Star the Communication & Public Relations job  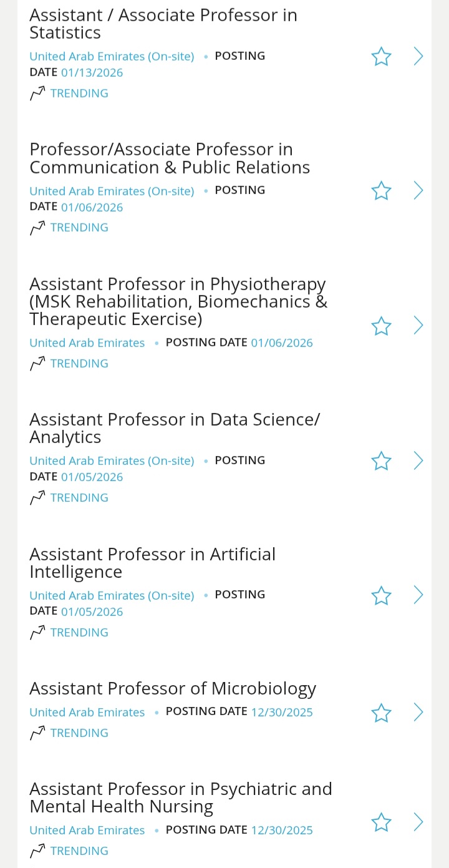click(x=381, y=191)
